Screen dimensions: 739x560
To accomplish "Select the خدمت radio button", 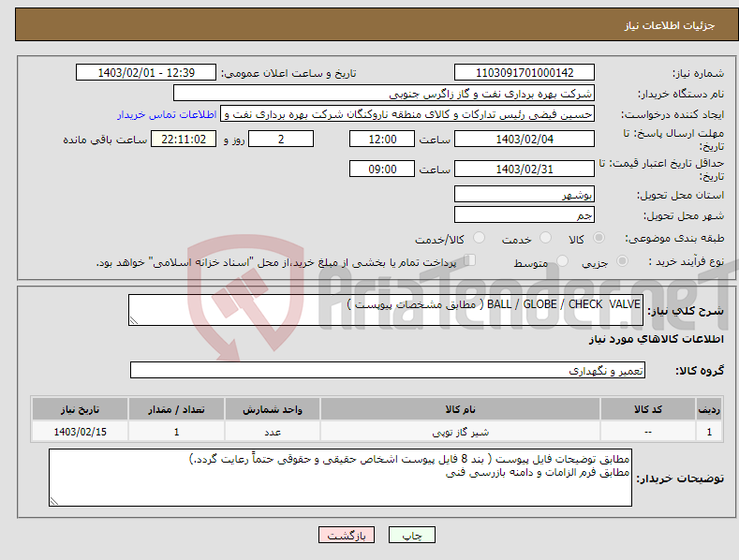I will coord(545,238).
